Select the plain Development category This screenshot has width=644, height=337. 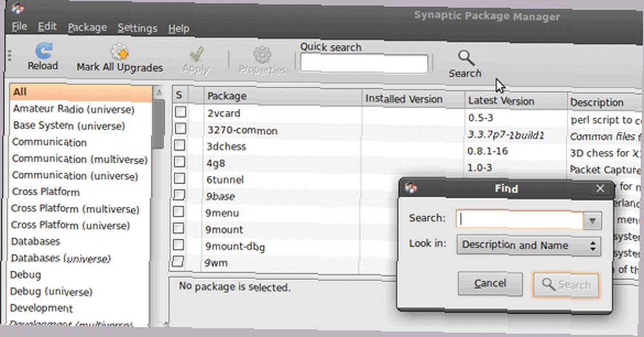click(x=41, y=308)
